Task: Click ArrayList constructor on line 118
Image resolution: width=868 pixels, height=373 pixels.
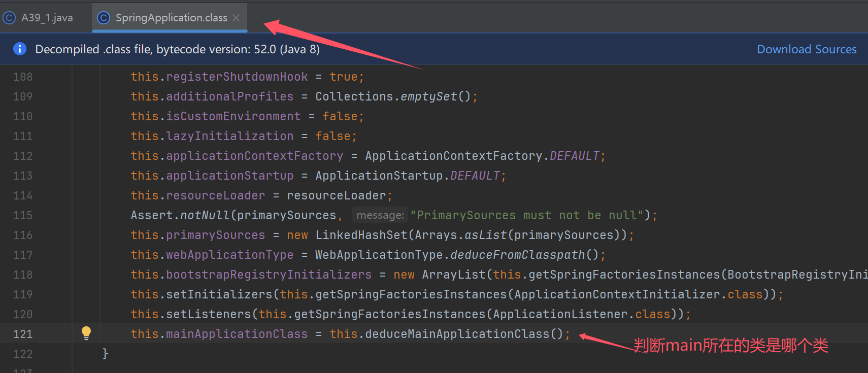Action: [454, 275]
